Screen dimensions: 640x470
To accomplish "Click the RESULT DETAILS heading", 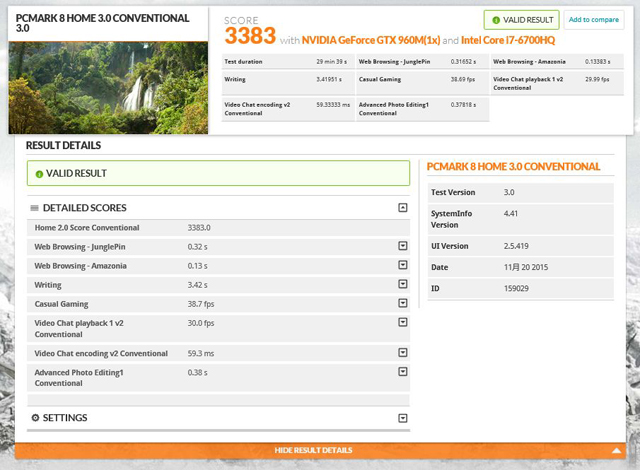I will (x=63, y=145).
